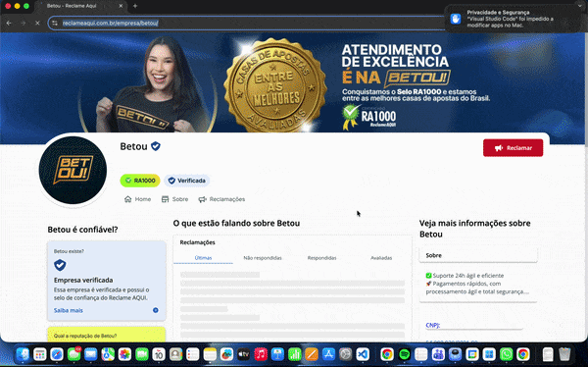Open App Store from the Dock
Screen dimensions: 588x367
(329, 354)
